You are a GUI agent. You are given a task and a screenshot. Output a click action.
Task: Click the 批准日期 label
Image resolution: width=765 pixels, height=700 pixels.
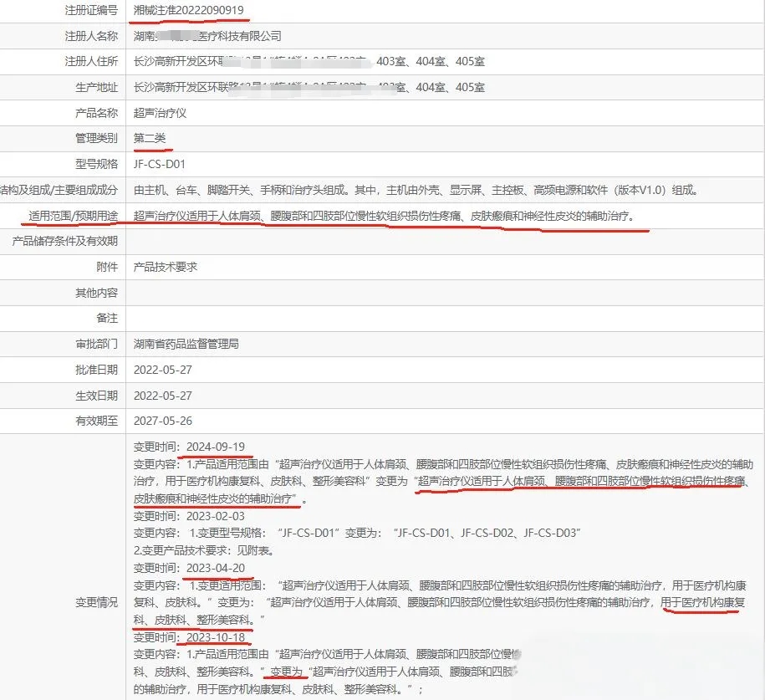point(97,370)
